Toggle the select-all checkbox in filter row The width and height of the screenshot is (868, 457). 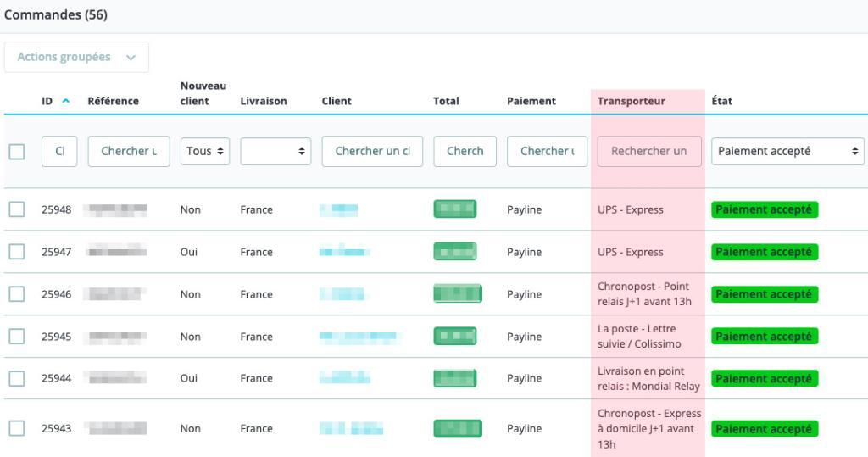[x=17, y=152]
